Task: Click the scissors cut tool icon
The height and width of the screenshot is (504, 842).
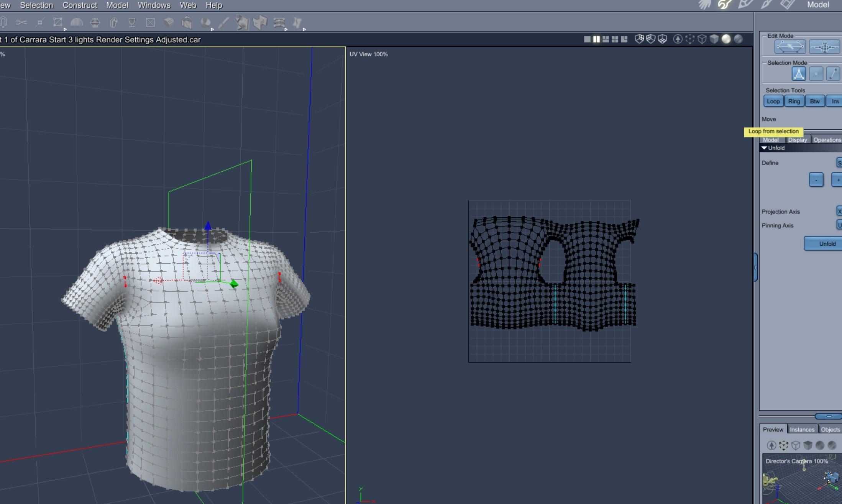Action: tap(21, 23)
